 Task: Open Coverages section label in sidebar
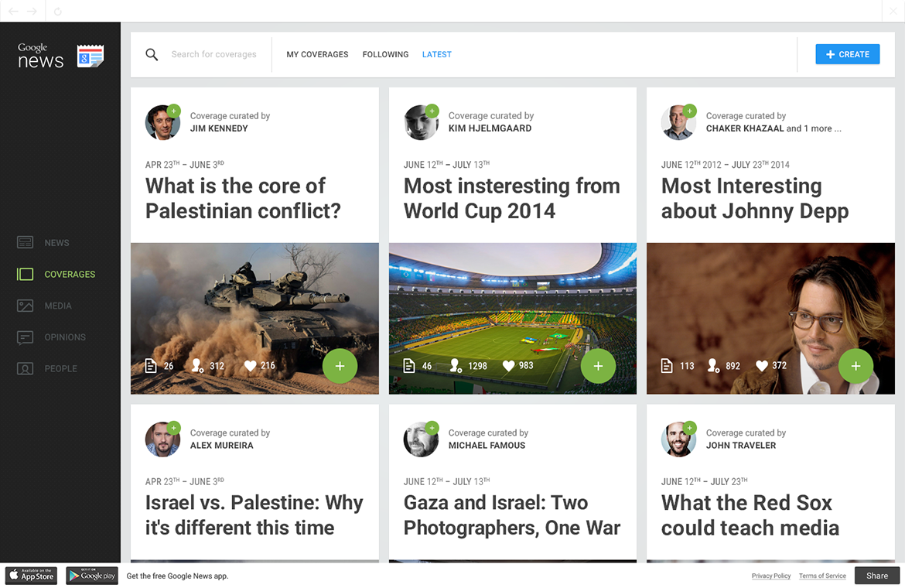(70, 274)
